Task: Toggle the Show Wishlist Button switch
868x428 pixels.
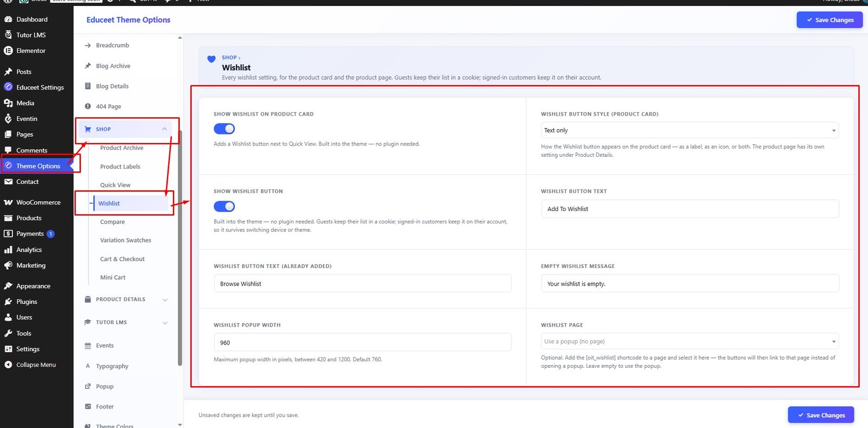Action: click(224, 206)
